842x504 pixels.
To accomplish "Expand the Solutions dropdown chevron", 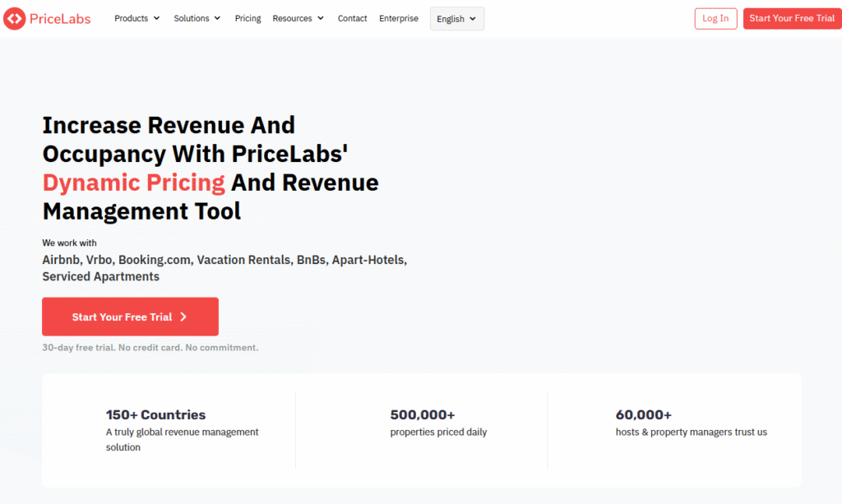I will [x=217, y=18].
